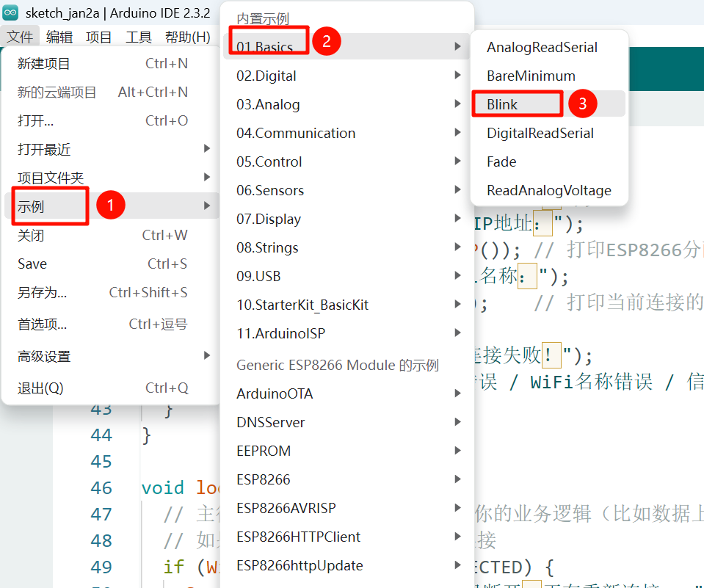The image size is (704, 588).
Task: Open the DigitalReadSerial example
Action: point(549,133)
